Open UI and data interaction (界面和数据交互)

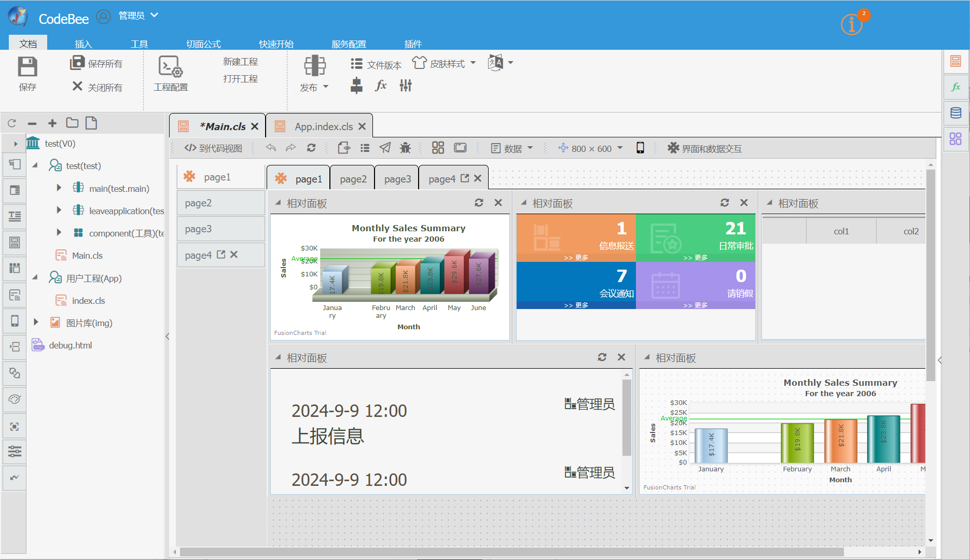(x=705, y=148)
